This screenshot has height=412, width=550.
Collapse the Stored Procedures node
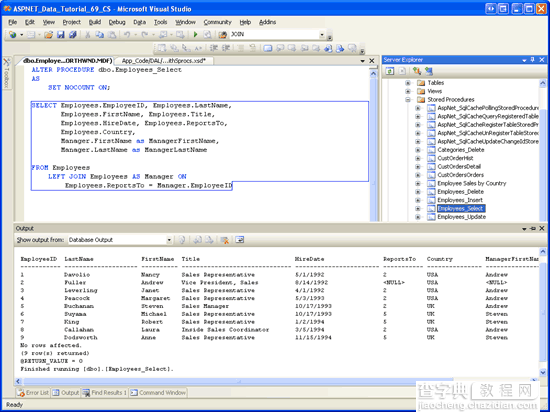[x=408, y=100]
